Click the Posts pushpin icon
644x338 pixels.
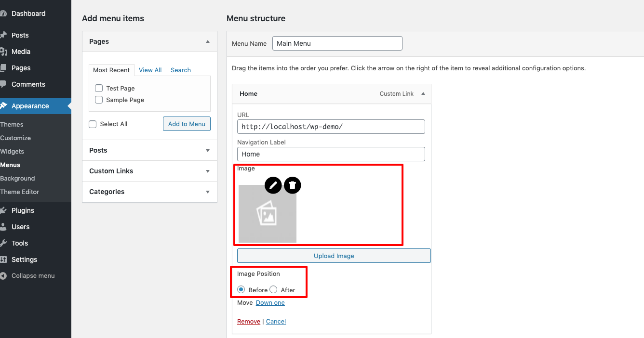3,35
